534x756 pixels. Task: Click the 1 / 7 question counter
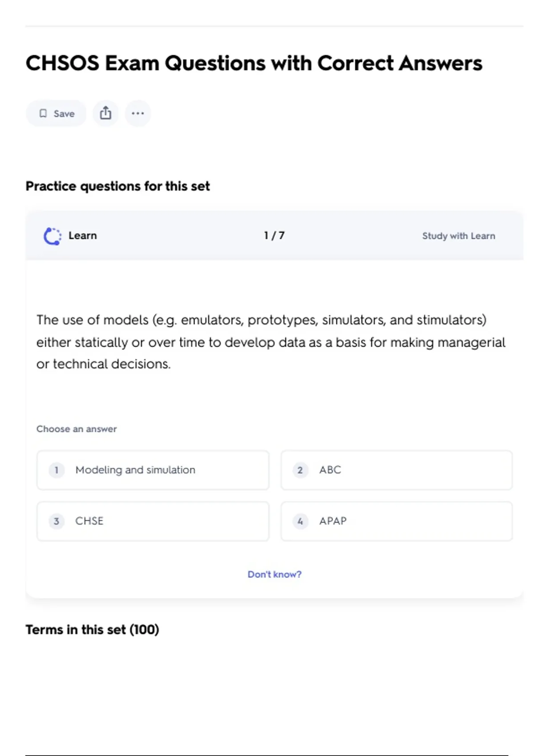point(274,236)
